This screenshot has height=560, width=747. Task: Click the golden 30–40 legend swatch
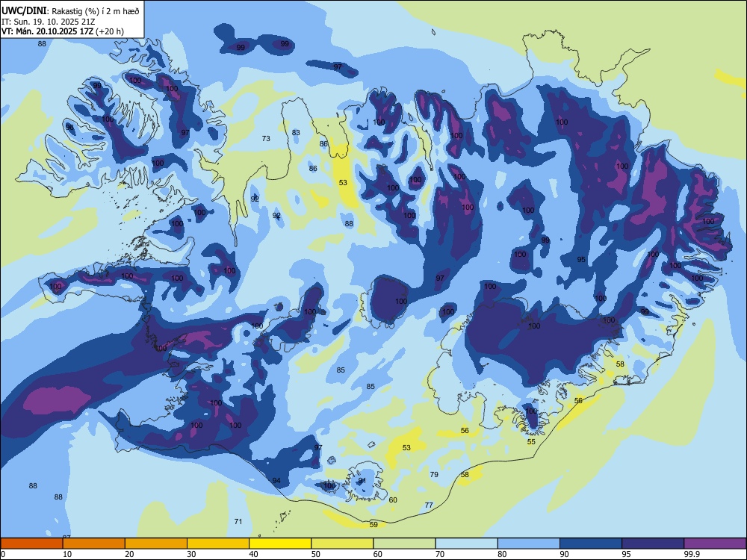[218, 543]
